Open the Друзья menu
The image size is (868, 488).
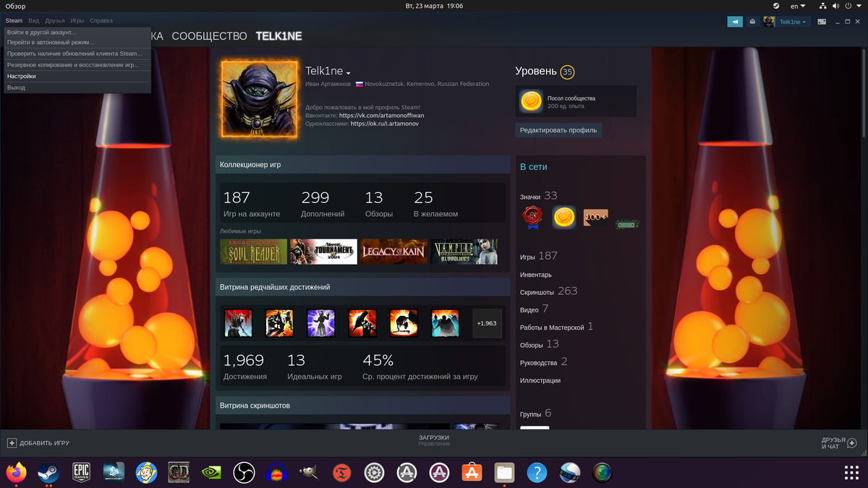click(x=55, y=21)
